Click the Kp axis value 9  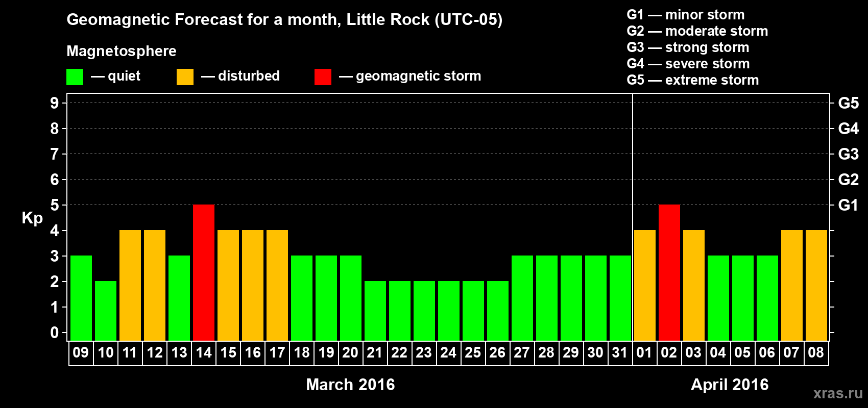click(x=55, y=103)
